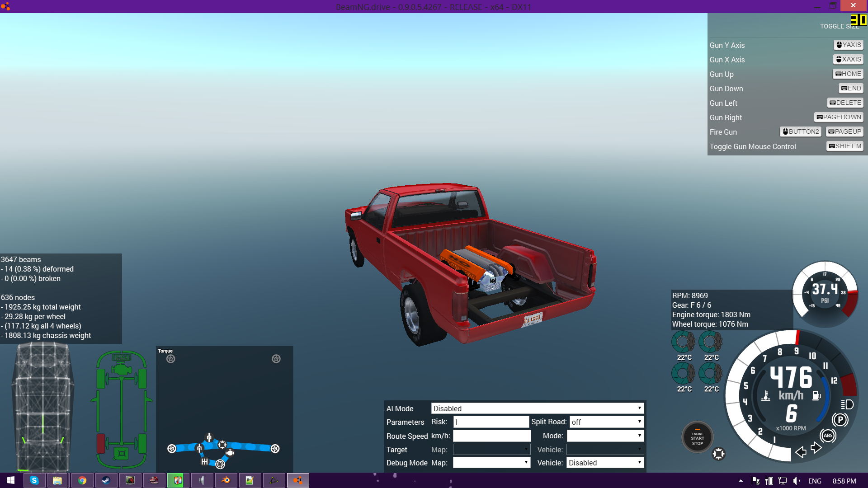Click the right turn signal arrow
Screen dimensions: 868x488
pos(816,447)
